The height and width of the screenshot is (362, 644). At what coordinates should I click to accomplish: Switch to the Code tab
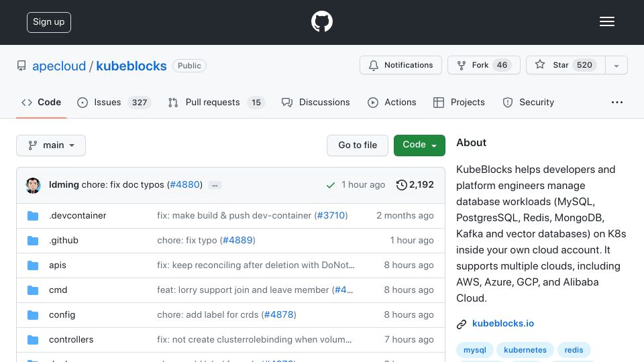coord(41,102)
